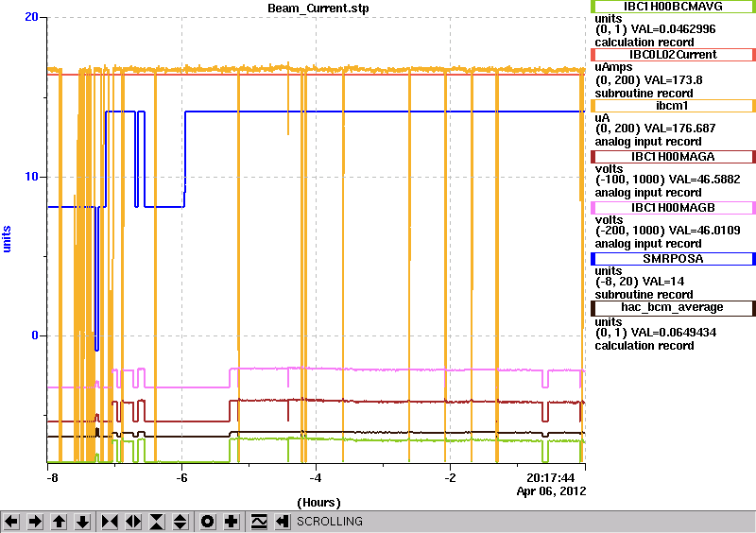Click the (Hours) x-axis label
This screenshot has height=533, width=756.
click(318, 503)
